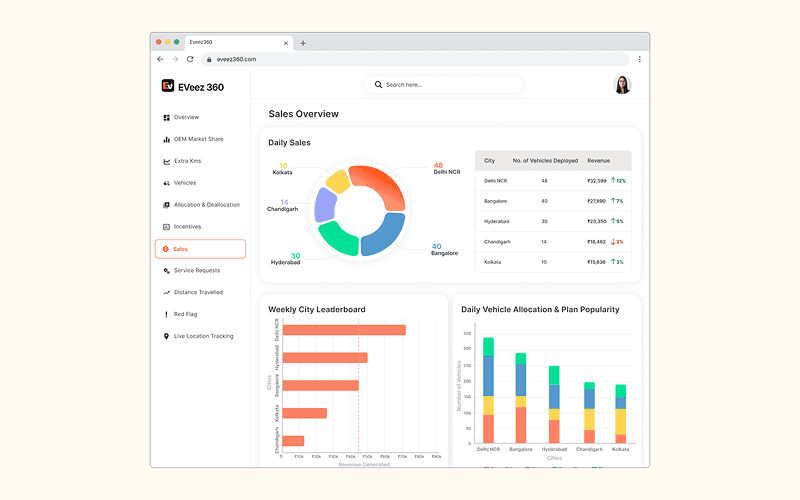This screenshot has width=800, height=500.
Task: Click Chandigarh's red down 2% indicator
Action: [x=617, y=242]
